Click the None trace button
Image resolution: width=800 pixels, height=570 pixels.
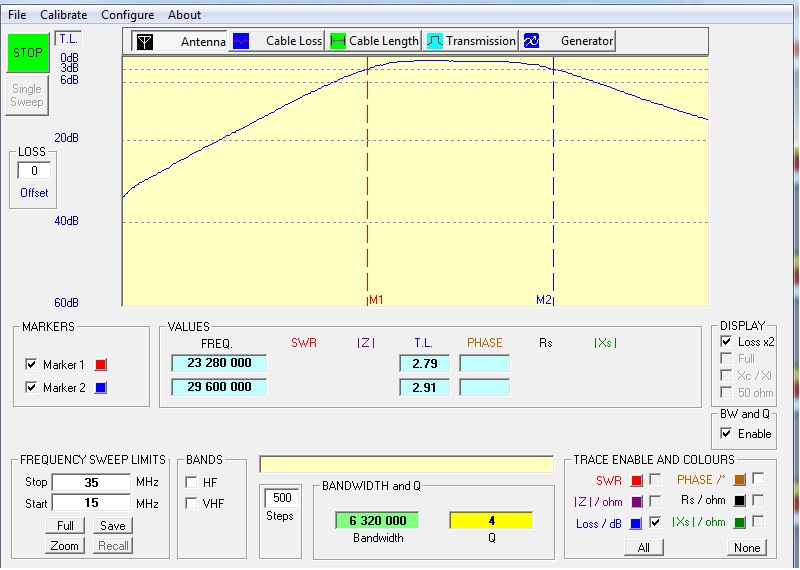(x=746, y=547)
